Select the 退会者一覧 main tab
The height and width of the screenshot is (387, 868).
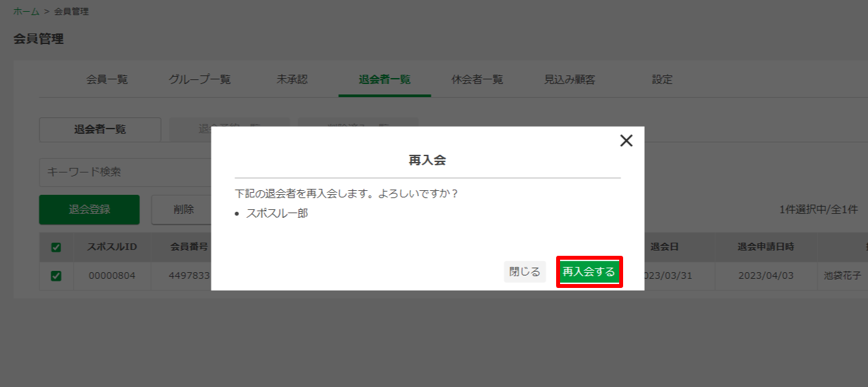coord(385,79)
